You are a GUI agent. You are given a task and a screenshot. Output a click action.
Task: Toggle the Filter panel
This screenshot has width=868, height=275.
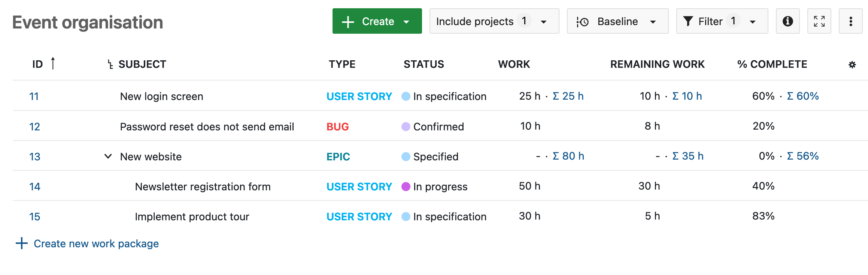point(722,21)
